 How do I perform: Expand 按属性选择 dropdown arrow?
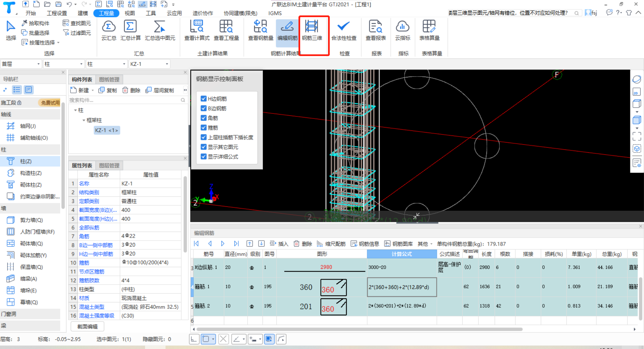coord(58,43)
